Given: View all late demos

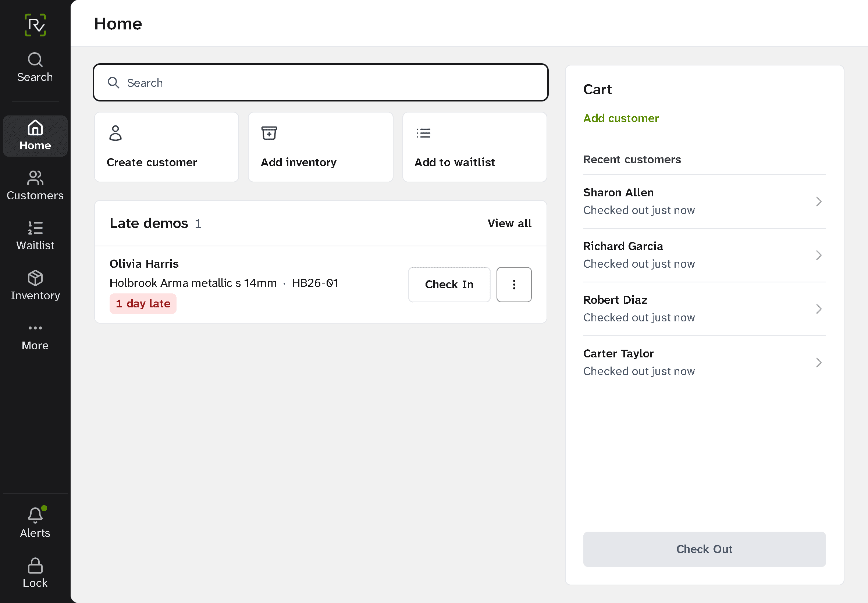Looking at the screenshot, I should (x=509, y=223).
